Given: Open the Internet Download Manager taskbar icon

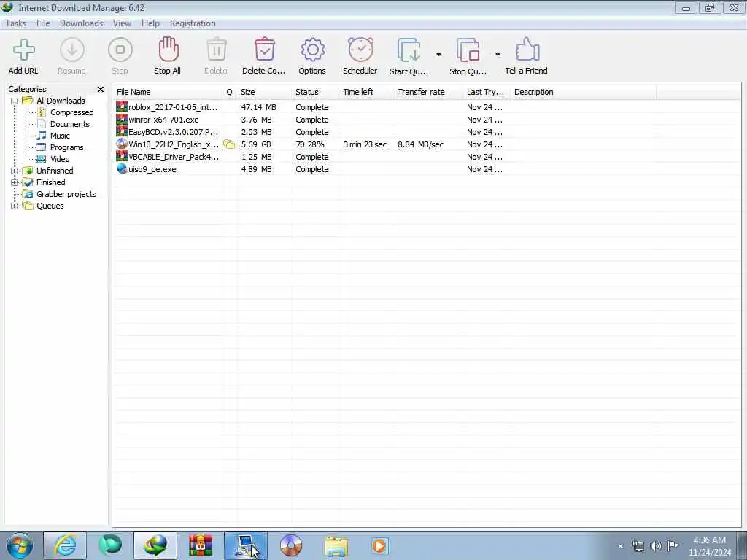Looking at the screenshot, I should (x=155, y=545).
